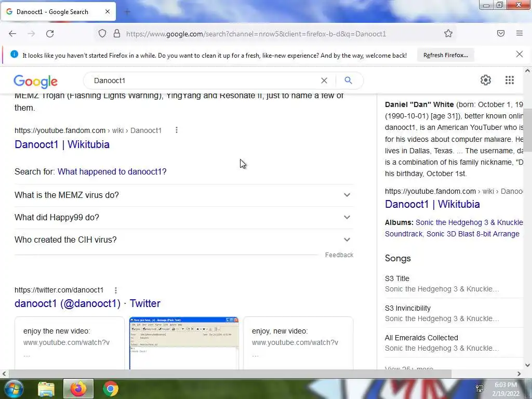The image size is (532, 399).
Task: Bookmark this page with the star icon
Action: (x=448, y=33)
